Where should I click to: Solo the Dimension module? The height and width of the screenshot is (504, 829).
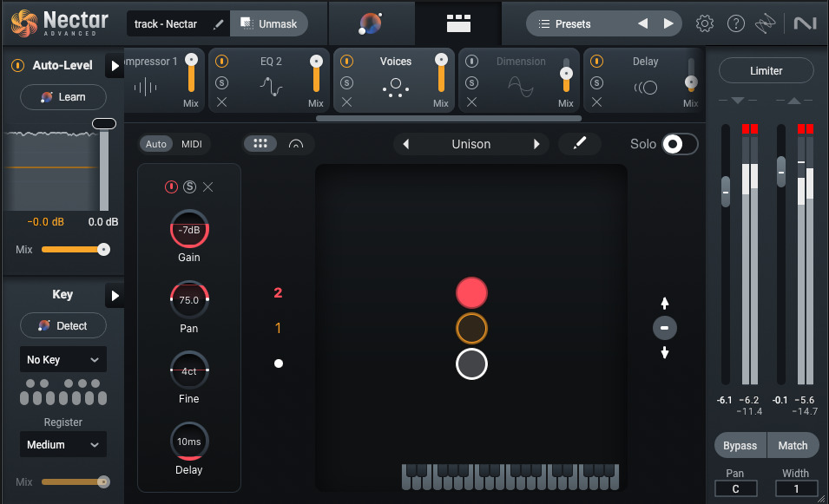click(471, 83)
